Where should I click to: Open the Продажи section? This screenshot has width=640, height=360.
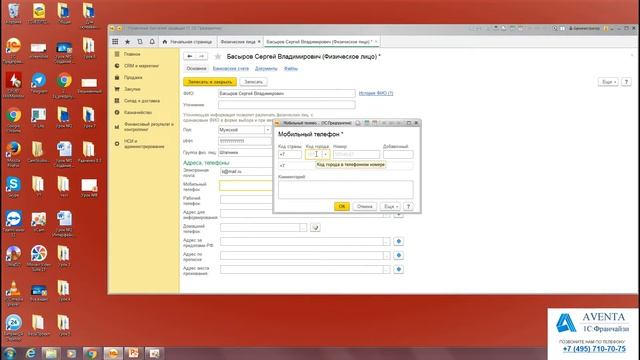[x=133, y=77]
